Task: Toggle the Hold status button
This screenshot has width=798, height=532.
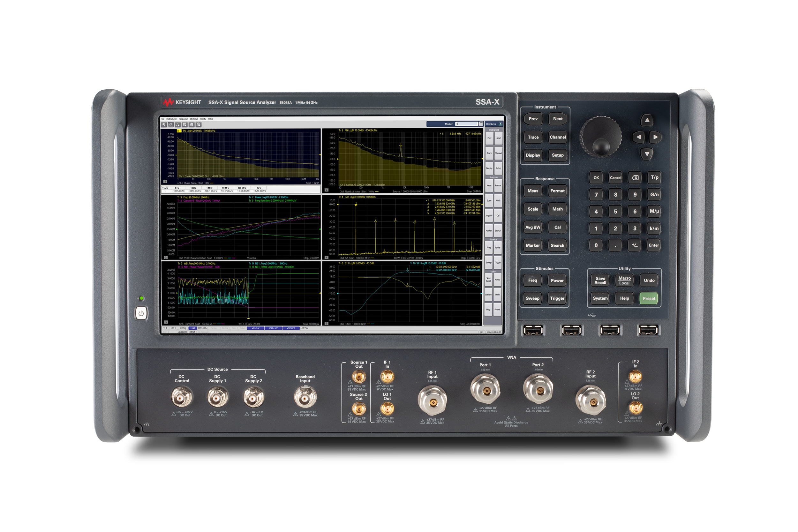Action: tap(192, 328)
